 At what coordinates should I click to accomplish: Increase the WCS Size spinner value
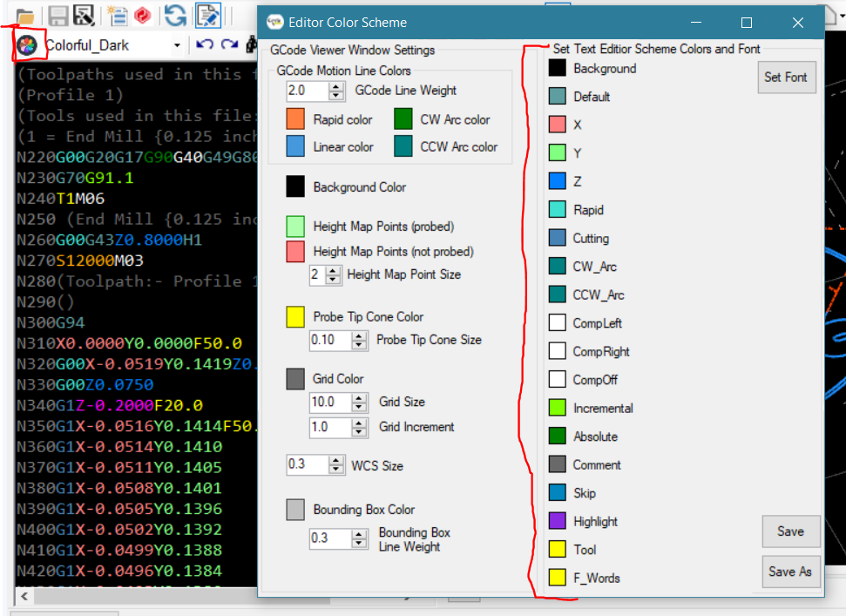point(336,460)
